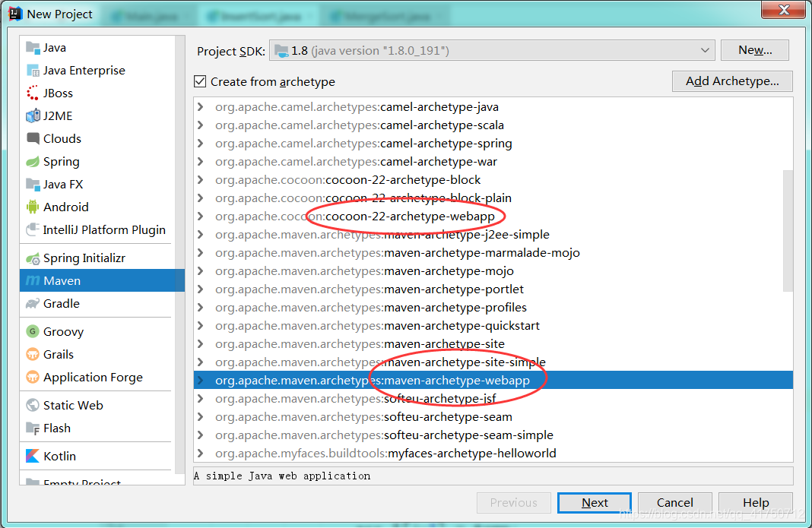Screen dimensions: 812x528
Task: Expand myfaces-archetype-helloworld node
Action: coord(201,454)
